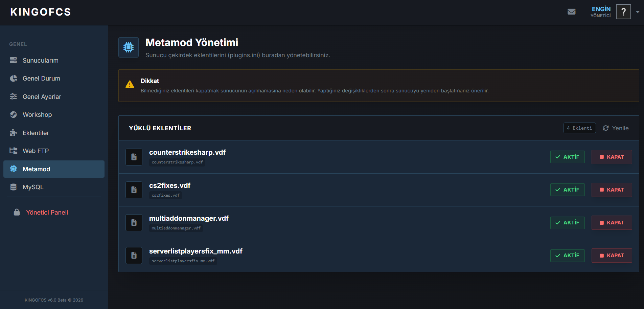Click the Workshop Steam icon
The height and width of the screenshot is (309, 644).
click(x=14, y=115)
